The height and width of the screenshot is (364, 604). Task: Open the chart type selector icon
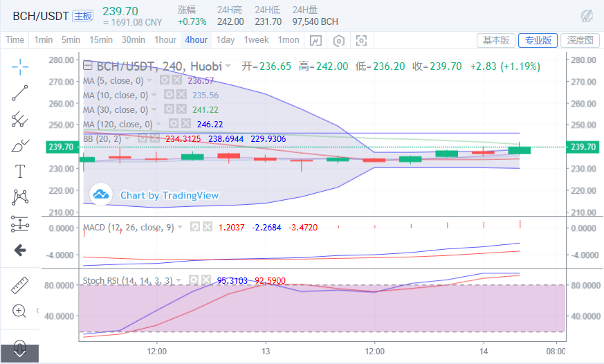(315, 40)
